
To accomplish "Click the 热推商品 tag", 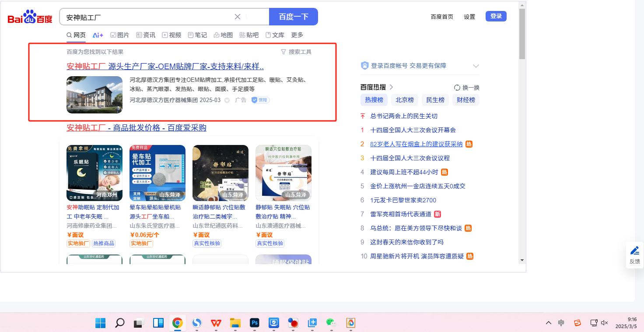I will (x=104, y=244).
